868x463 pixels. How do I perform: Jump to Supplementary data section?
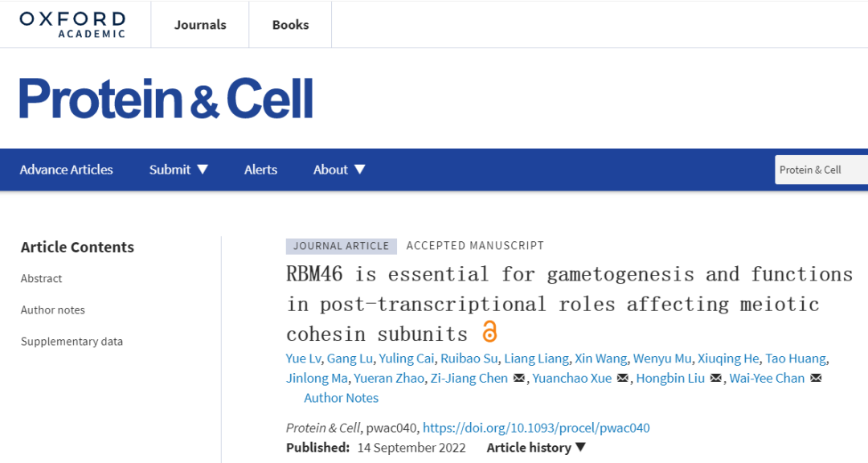coord(72,341)
